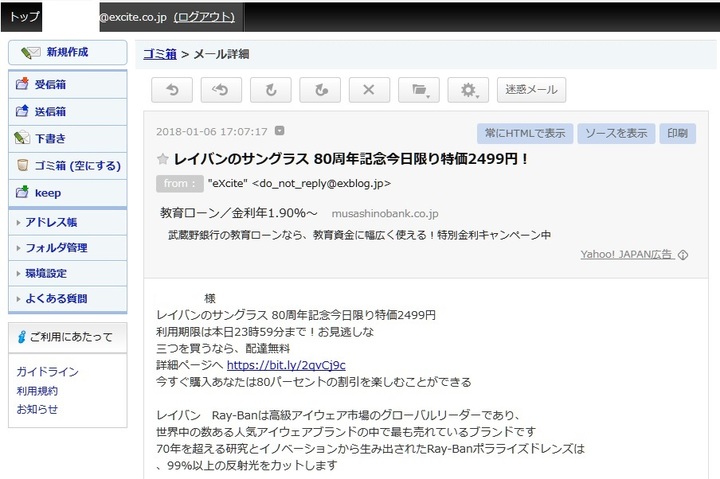Click Yahoo! JAPAN広告 link
Screen dimensions: 720x479
coord(626,254)
